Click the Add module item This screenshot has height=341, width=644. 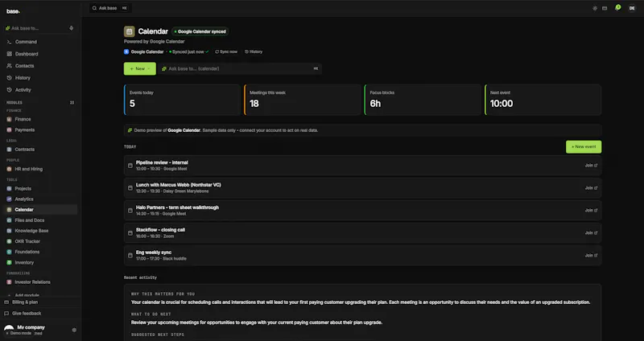(27, 295)
